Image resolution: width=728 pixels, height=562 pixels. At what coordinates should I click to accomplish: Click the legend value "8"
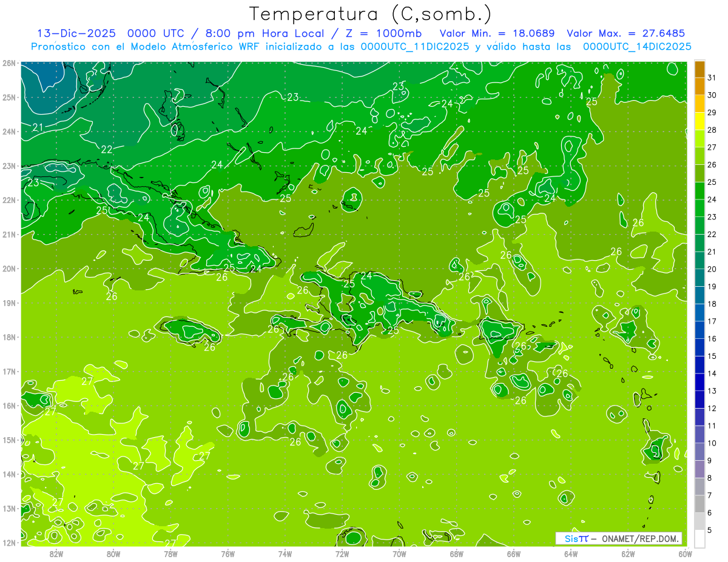click(710, 478)
